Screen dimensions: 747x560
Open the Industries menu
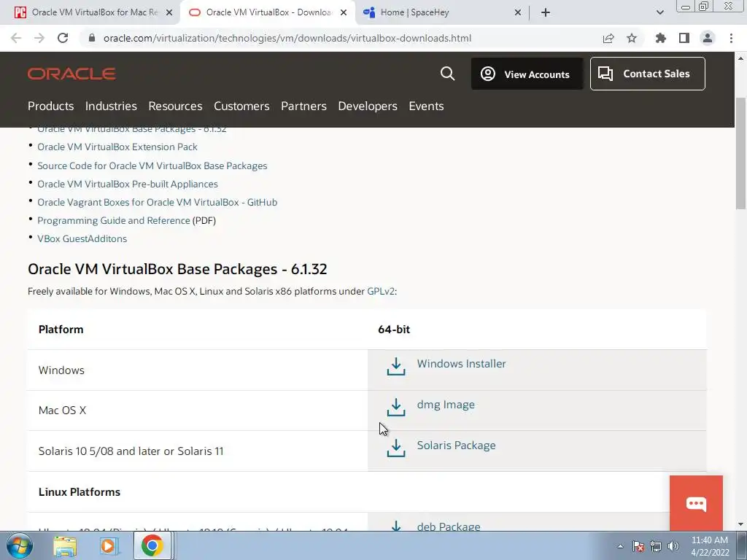point(111,106)
